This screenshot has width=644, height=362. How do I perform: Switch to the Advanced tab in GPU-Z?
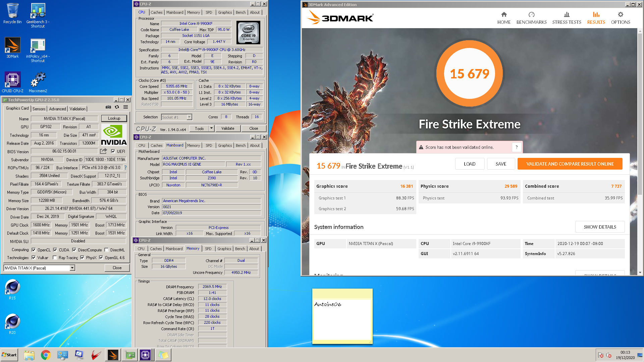click(x=57, y=109)
